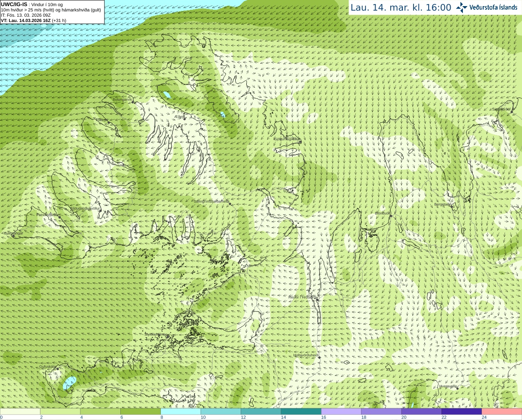Click the 12–14 m/s teal legend swatch

click(261, 411)
